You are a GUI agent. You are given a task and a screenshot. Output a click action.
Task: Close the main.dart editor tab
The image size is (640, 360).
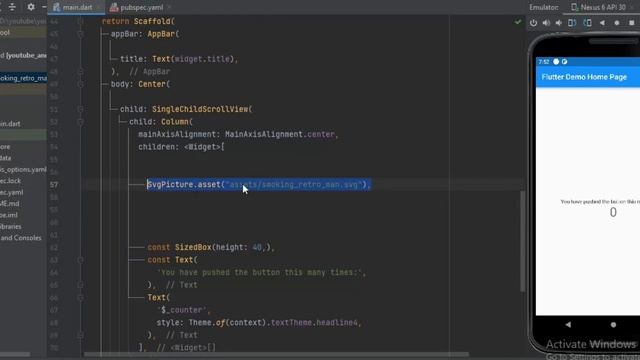(x=98, y=7)
